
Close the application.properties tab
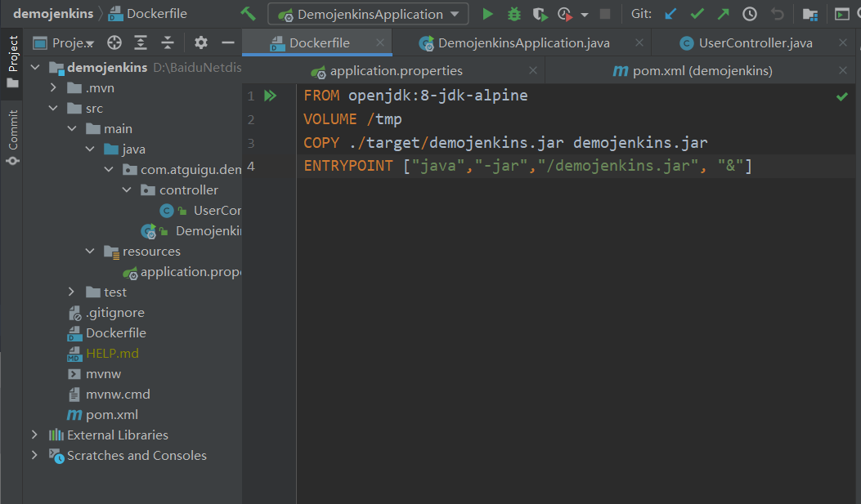point(532,70)
